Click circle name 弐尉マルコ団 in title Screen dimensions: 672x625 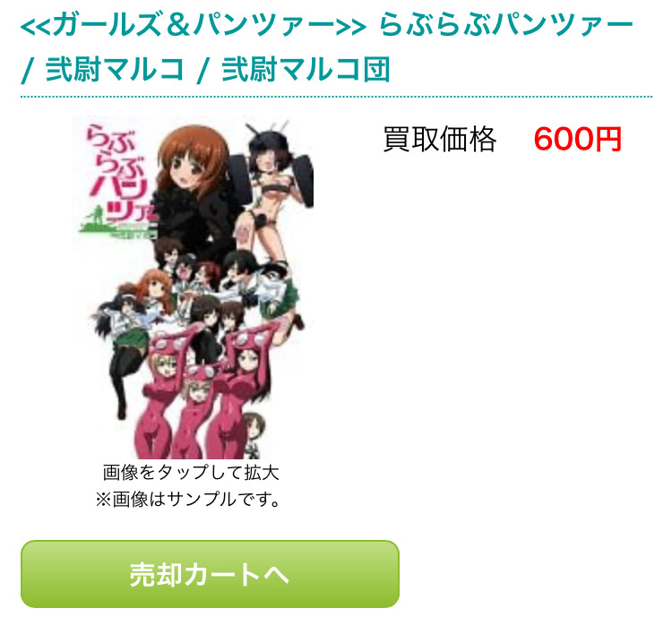click(306, 69)
